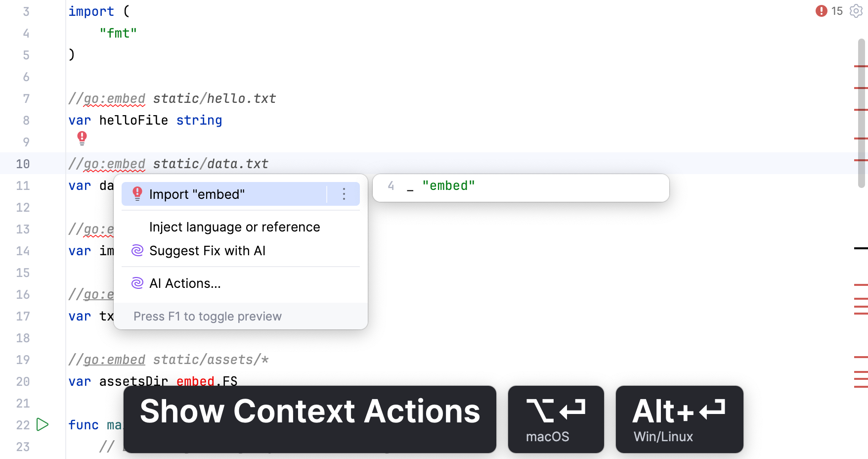The width and height of the screenshot is (868, 459).
Task: Run the program via green gutter triangle
Action: (x=42, y=424)
